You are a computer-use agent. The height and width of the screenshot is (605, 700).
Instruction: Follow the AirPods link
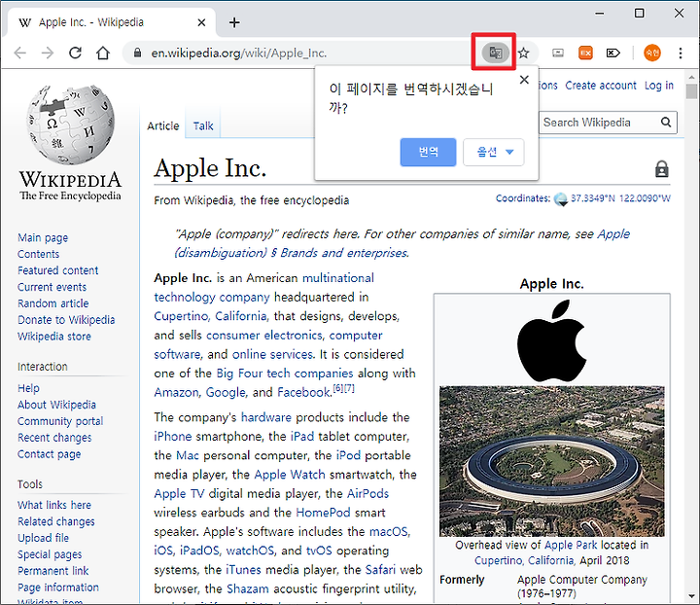tap(367, 493)
